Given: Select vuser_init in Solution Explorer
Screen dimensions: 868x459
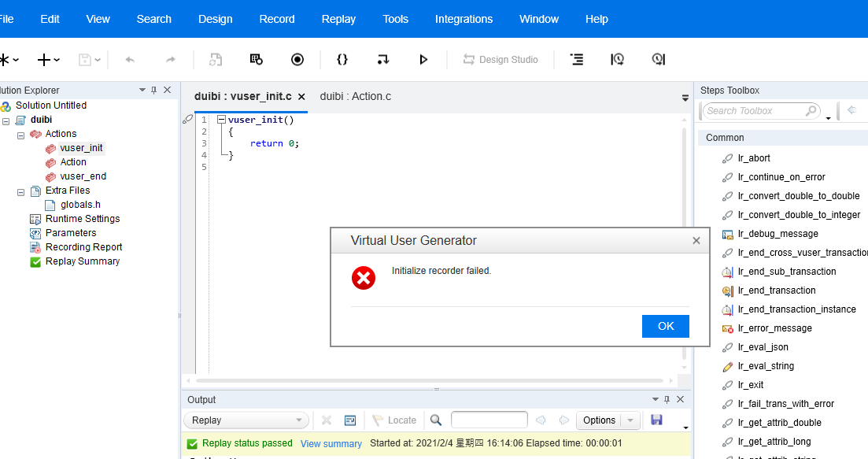Looking at the screenshot, I should [x=81, y=148].
